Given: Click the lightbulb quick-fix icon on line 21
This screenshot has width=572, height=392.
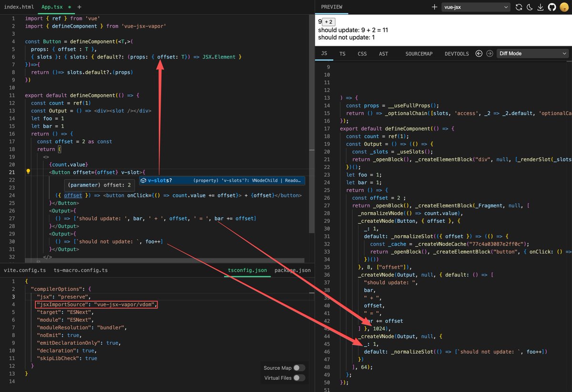Looking at the screenshot, I should pyautogui.click(x=28, y=172).
